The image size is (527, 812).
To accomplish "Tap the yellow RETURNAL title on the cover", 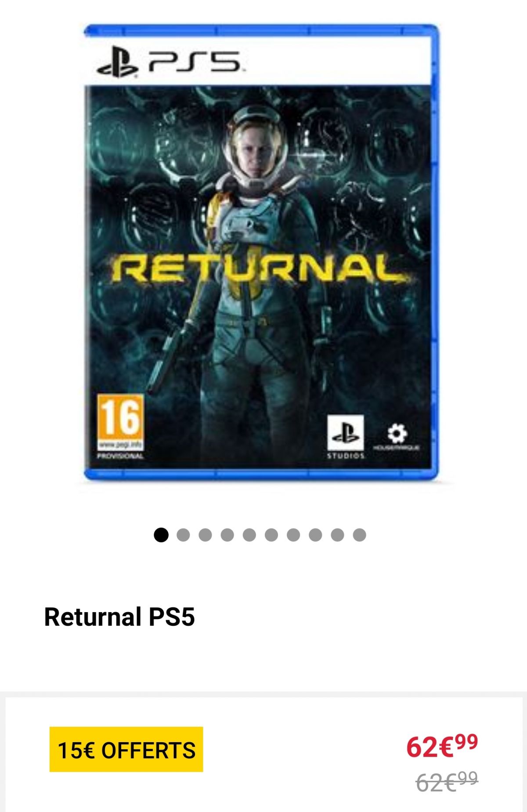I will (x=258, y=268).
